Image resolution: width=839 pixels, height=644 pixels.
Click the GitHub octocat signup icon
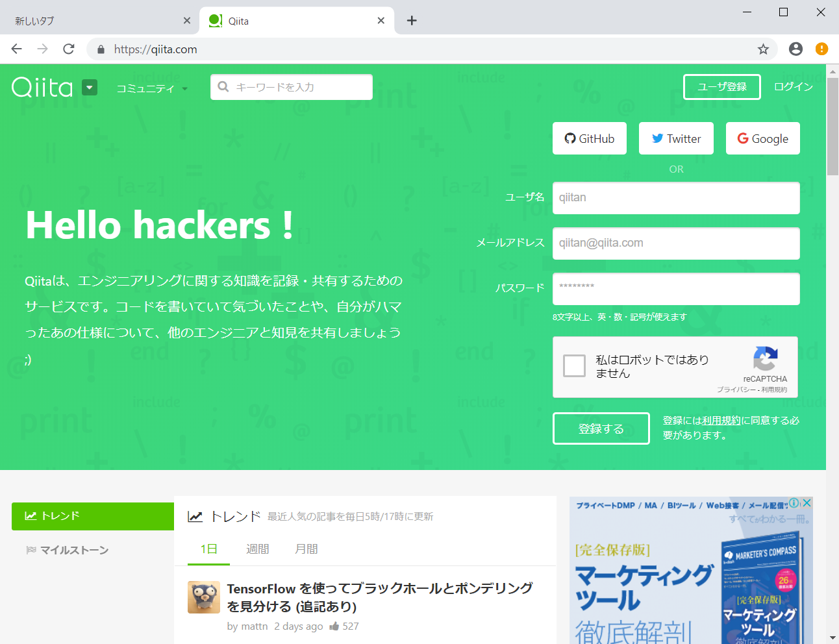[570, 138]
